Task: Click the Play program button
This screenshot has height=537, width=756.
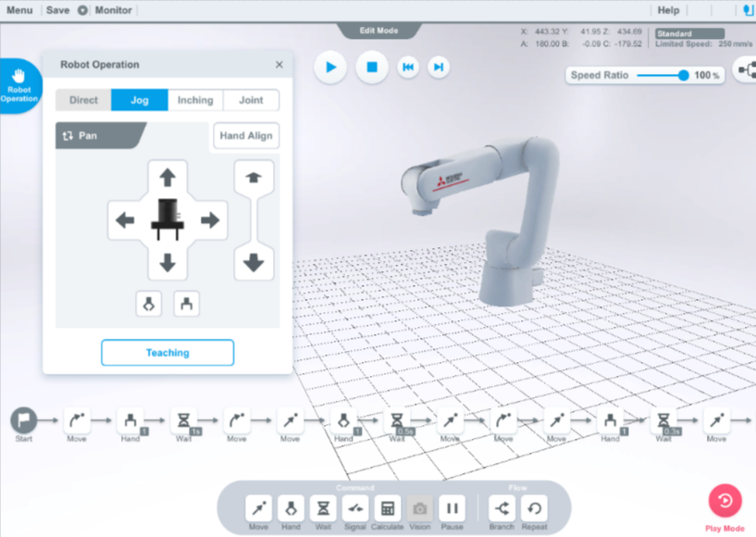Action: [330, 67]
